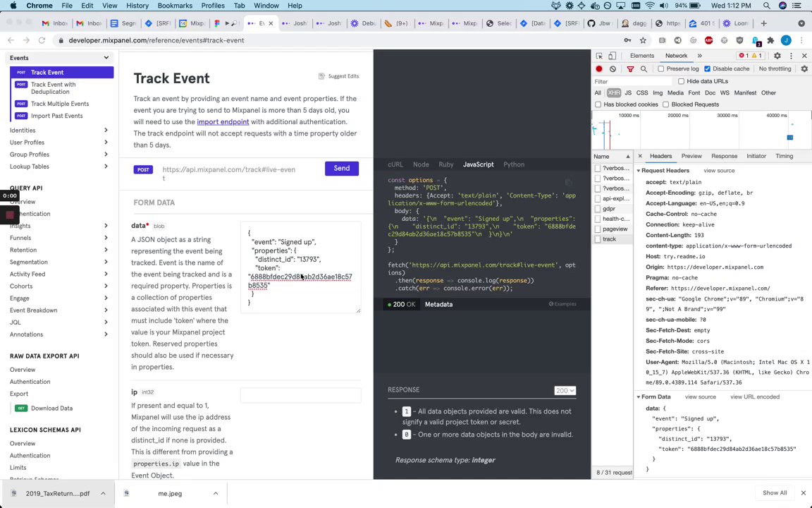Send the track event request
Viewport: 812px width, 508px height.
coord(342,169)
